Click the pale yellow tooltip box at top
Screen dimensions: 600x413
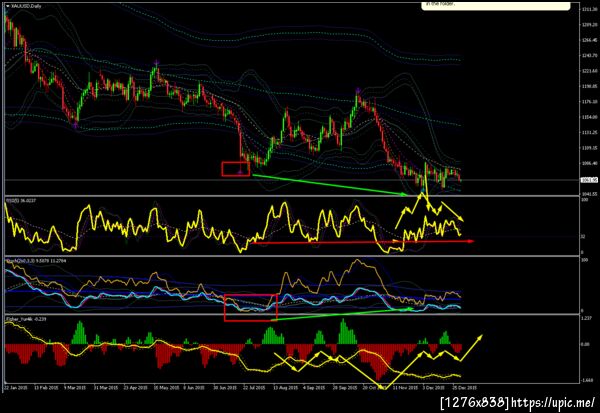click(496, 6)
